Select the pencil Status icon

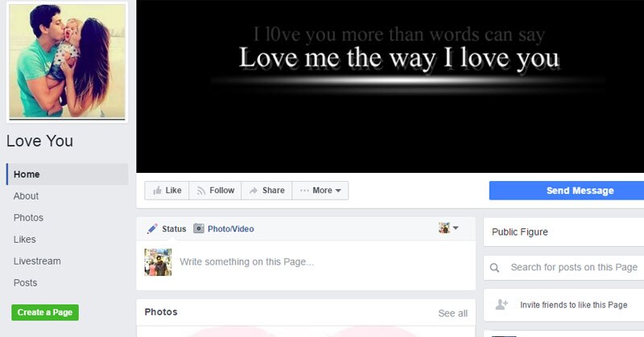pos(152,228)
